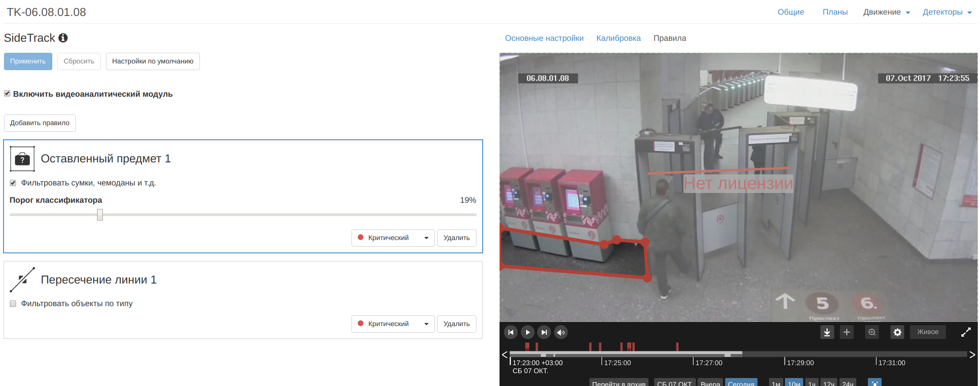
Task: Switch player to Живое mode
Action: pyautogui.click(x=928, y=332)
